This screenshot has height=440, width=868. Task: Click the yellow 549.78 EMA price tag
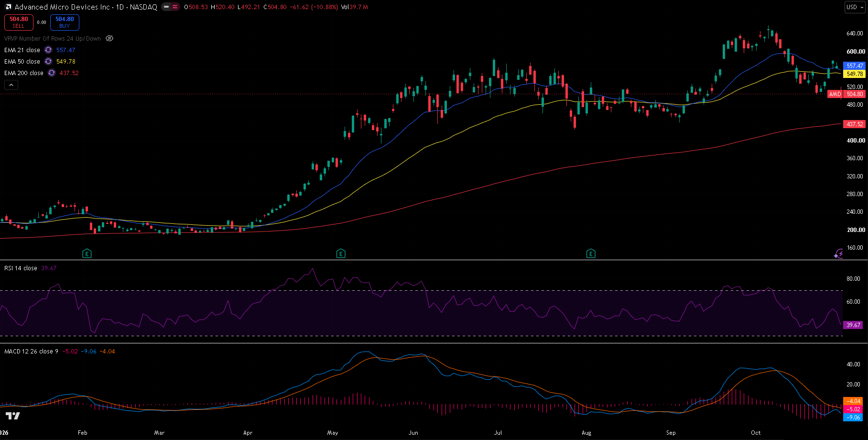pos(855,74)
